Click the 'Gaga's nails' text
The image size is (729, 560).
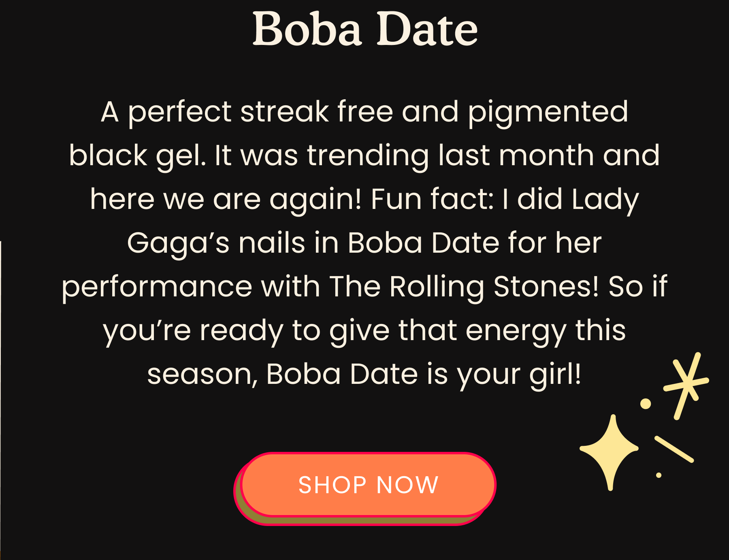216,244
